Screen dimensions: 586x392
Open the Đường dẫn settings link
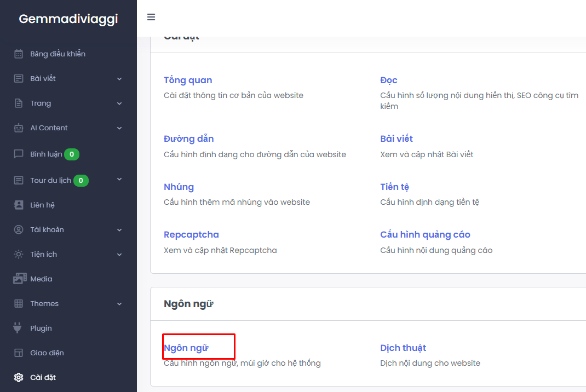tap(188, 139)
